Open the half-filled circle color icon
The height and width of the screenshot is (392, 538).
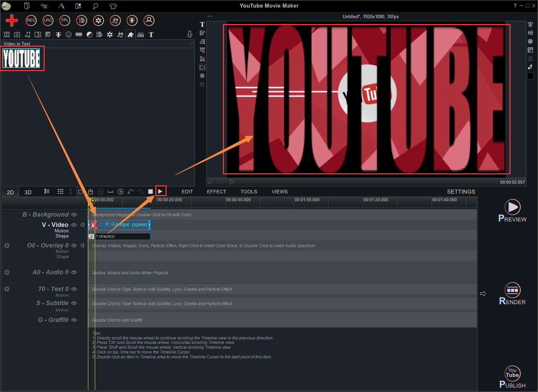pos(89,34)
